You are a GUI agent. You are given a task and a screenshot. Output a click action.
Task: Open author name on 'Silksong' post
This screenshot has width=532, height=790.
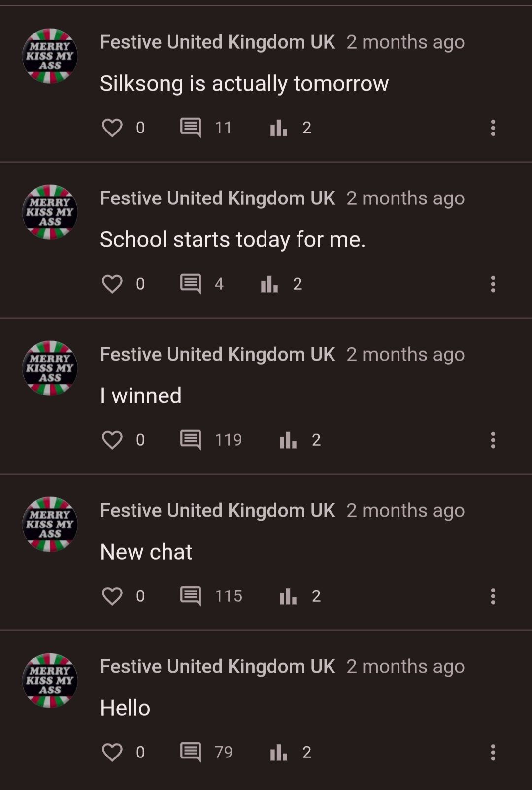pyautogui.click(x=217, y=42)
